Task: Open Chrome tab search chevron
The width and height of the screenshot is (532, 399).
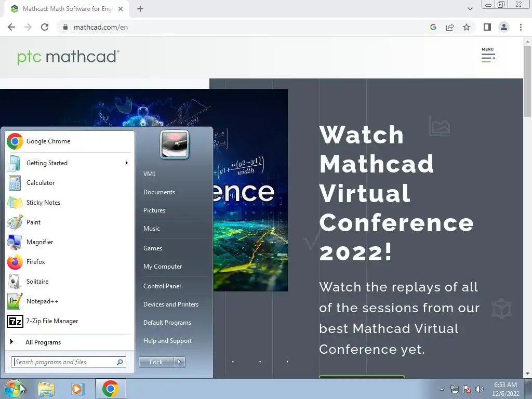Action: pyautogui.click(x=470, y=9)
